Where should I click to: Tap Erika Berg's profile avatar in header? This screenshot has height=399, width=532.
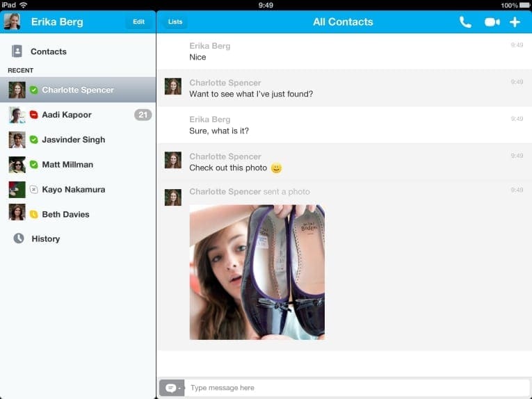click(12, 22)
